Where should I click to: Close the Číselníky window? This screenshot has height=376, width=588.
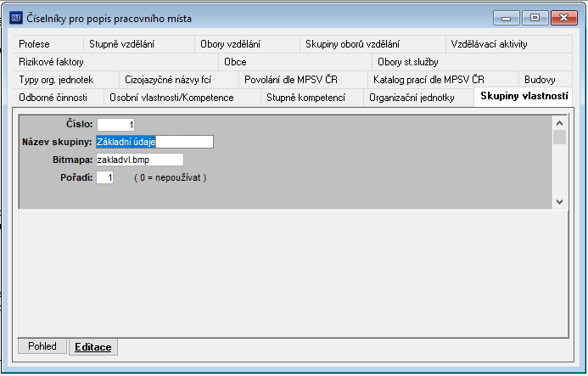point(563,18)
